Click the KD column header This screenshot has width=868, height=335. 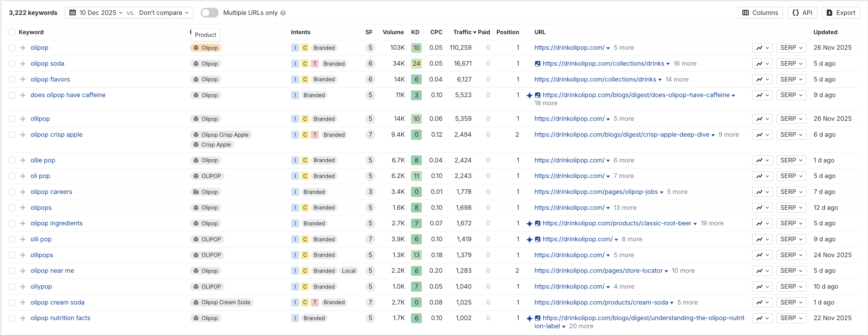415,32
